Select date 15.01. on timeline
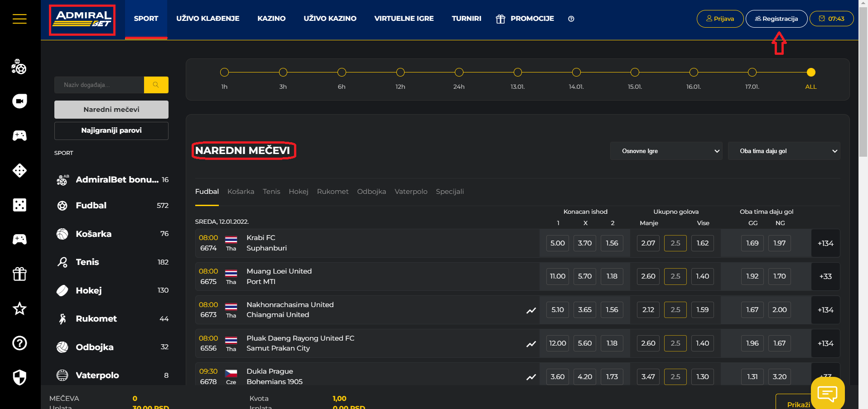Image resolution: width=868 pixels, height=409 pixels. tap(635, 72)
